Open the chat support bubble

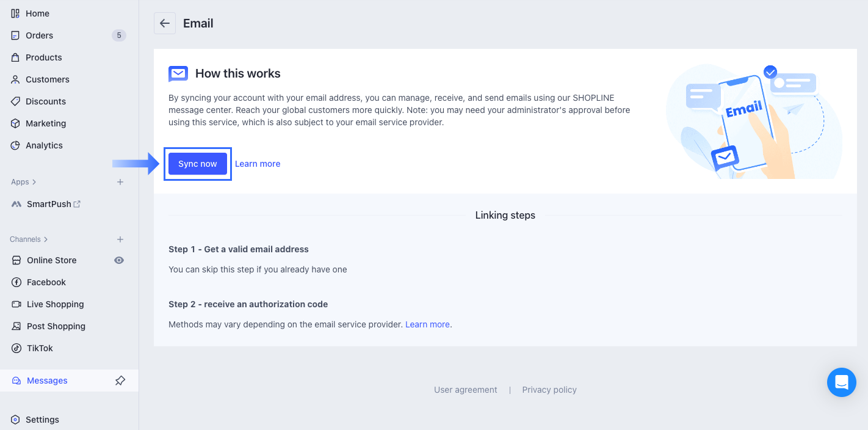tap(842, 382)
